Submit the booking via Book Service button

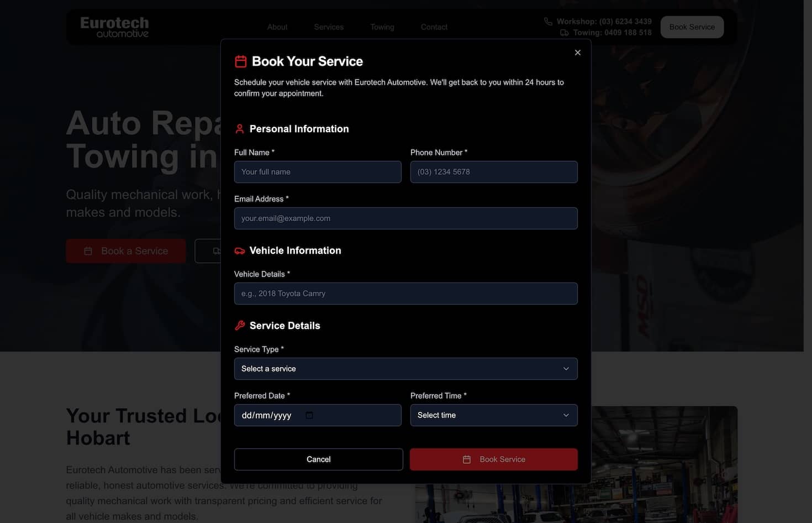[493, 459]
